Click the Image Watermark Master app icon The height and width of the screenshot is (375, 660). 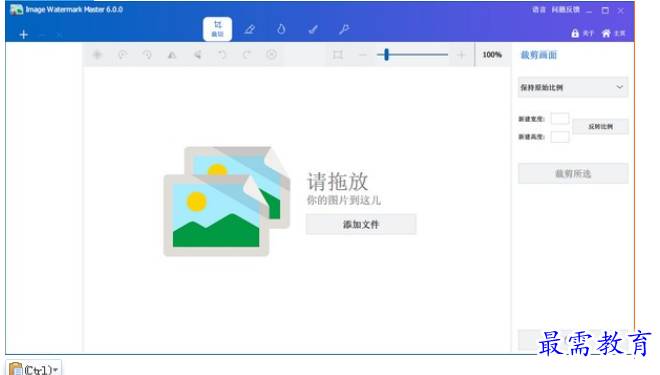click(16, 10)
